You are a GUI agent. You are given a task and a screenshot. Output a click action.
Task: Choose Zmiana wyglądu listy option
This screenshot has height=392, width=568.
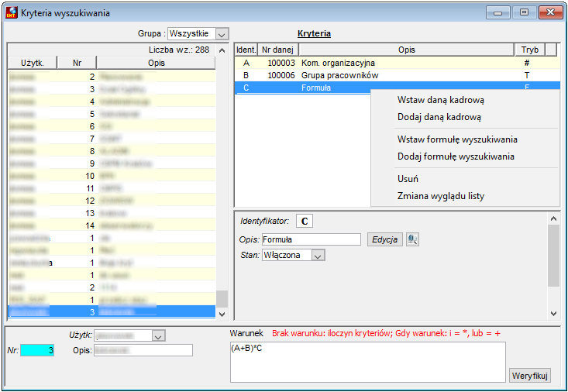point(440,196)
